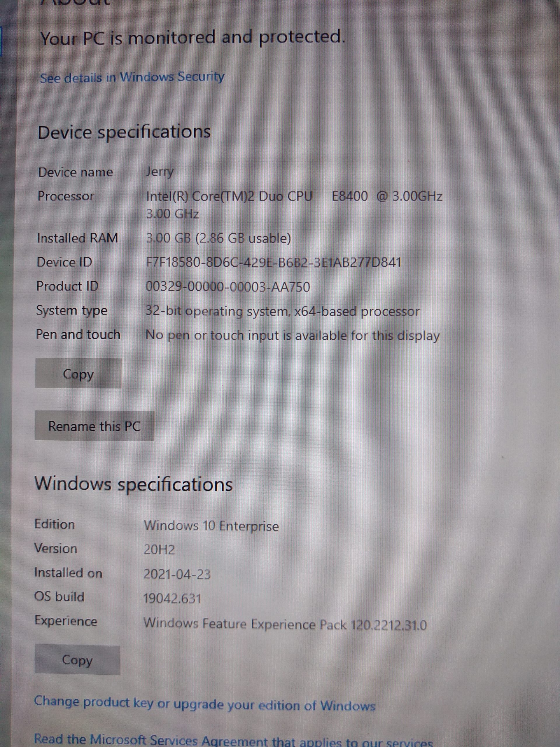Click Your PC is monitored and protected text
The height and width of the screenshot is (747, 560).
pos(193,37)
